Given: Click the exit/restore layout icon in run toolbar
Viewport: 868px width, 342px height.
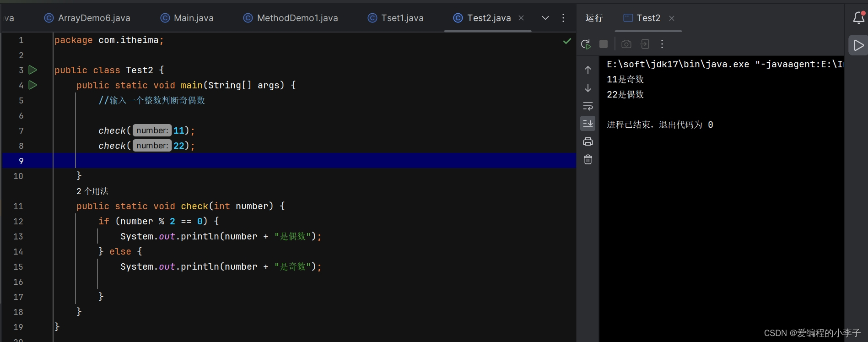Looking at the screenshot, I should pyautogui.click(x=645, y=44).
